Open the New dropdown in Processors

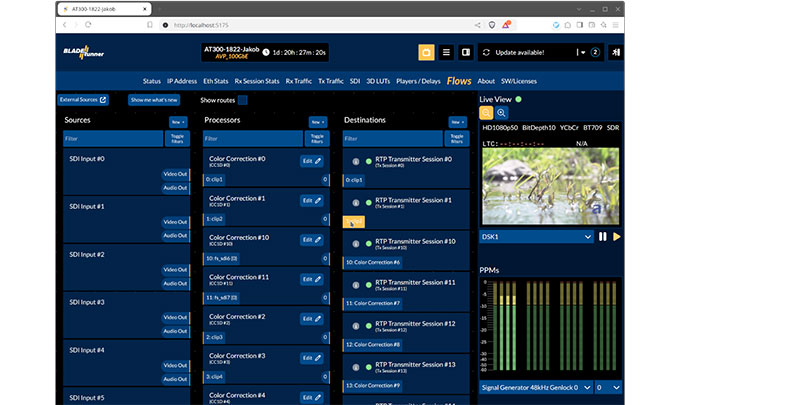pos(318,121)
